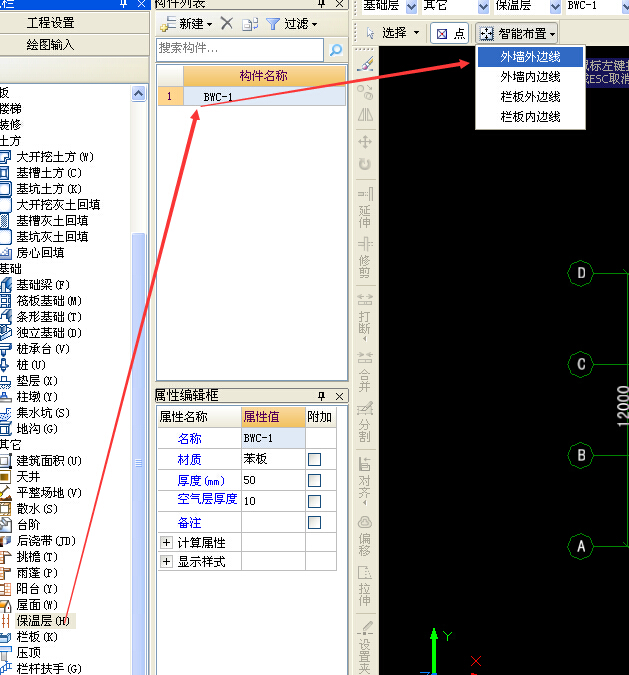Select 独立基础(D) tree item
The width and height of the screenshot is (629, 675).
[x=49, y=333]
